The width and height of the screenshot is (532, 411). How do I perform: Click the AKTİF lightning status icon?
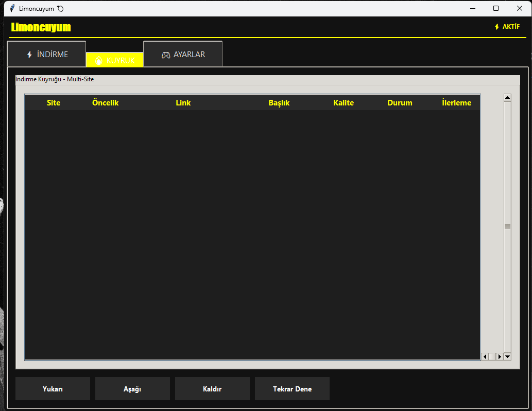click(497, 27)
